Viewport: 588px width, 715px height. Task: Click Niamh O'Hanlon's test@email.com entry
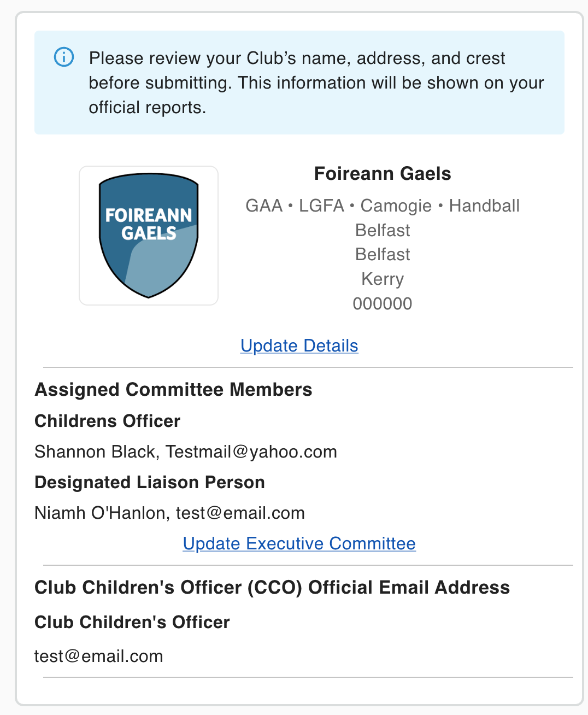(169, 513)
